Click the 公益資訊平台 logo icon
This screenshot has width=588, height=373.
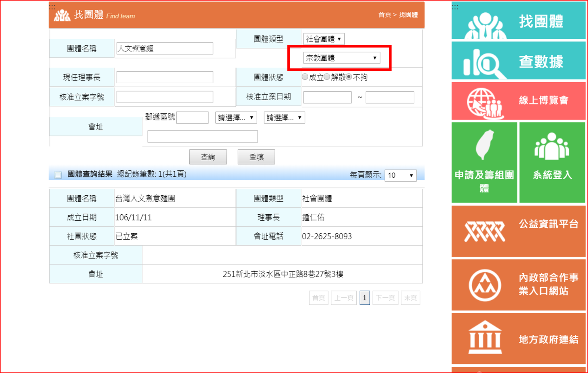[485, 231]
